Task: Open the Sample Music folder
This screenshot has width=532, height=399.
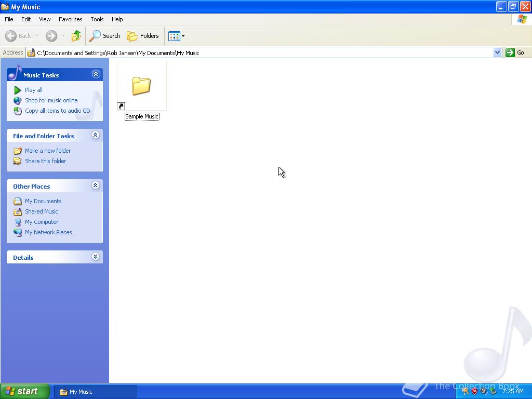Action: pos(141,86)
